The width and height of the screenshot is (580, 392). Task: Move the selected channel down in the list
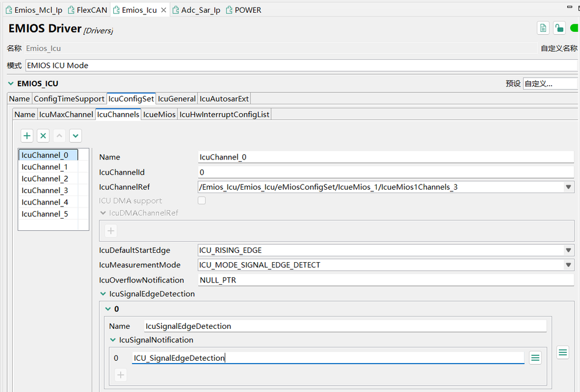pos(75,136)
